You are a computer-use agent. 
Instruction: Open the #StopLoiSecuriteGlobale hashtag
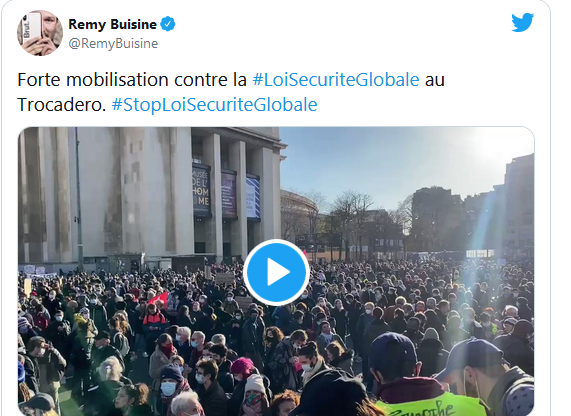(x=214, y=105)
